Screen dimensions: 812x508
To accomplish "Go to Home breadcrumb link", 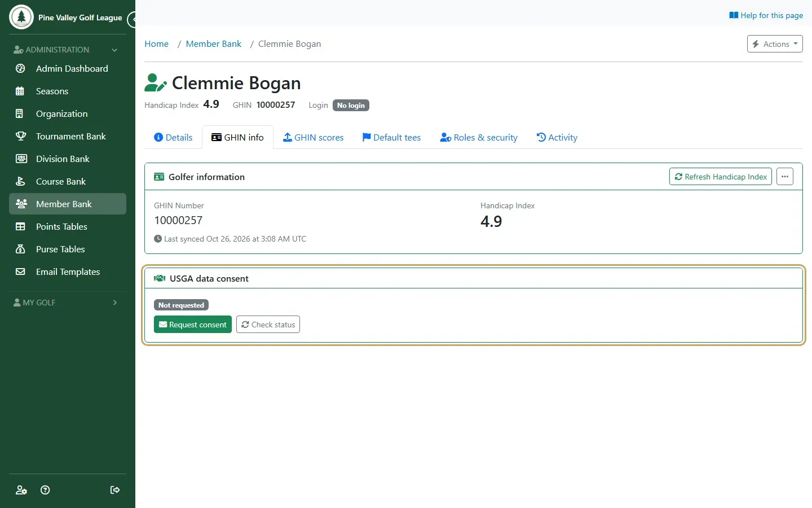I will pyautogui.click(x=156, y=44).
